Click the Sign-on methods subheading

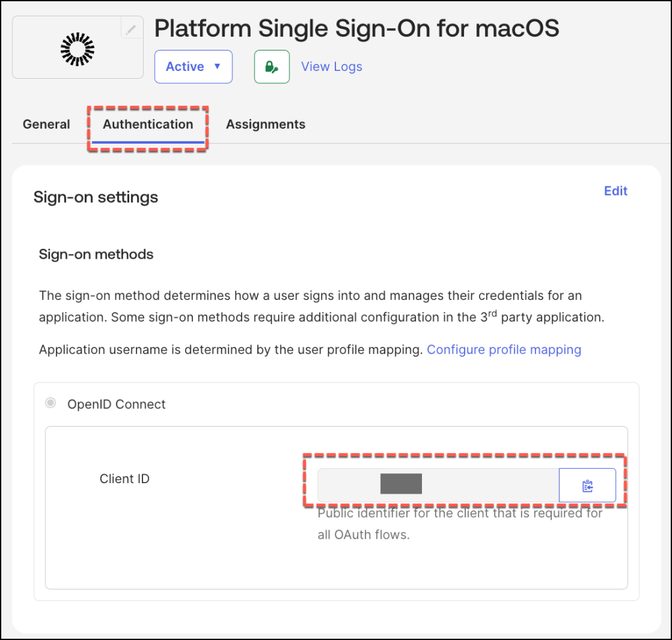[96, 255]
